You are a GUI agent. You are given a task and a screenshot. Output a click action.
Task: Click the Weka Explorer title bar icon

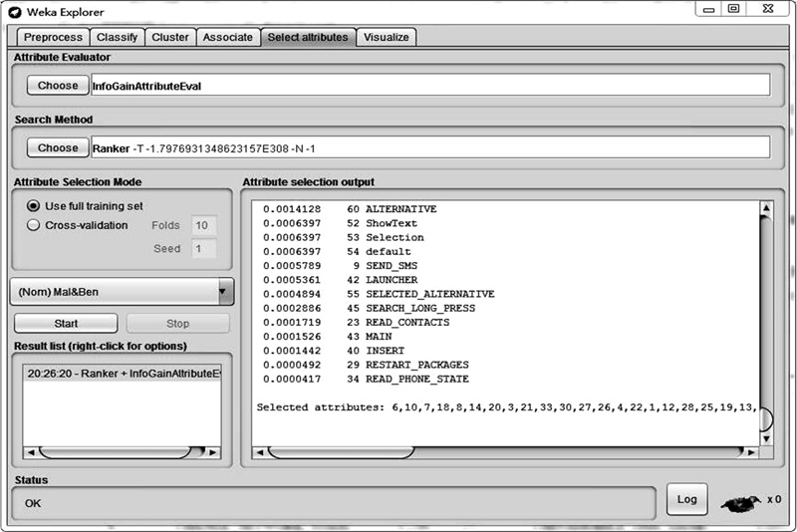(x=13, y=11)
